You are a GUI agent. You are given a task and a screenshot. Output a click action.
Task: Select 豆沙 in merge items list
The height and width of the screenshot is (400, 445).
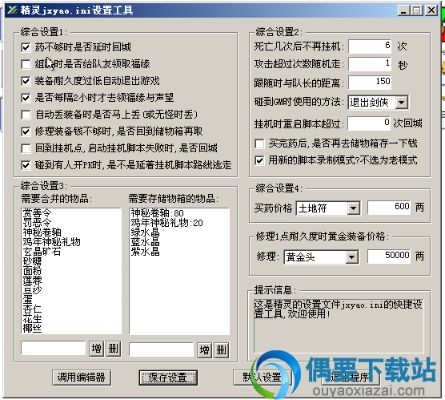[x=32, y=290]
